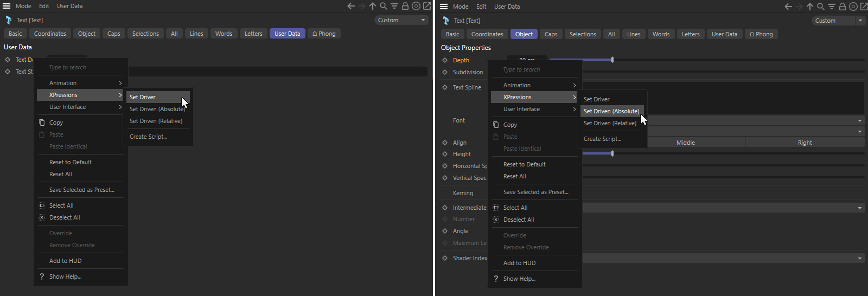This screenshot has width=868, height=296.
Task: Click the Depth slider handle
Action: 612,60
